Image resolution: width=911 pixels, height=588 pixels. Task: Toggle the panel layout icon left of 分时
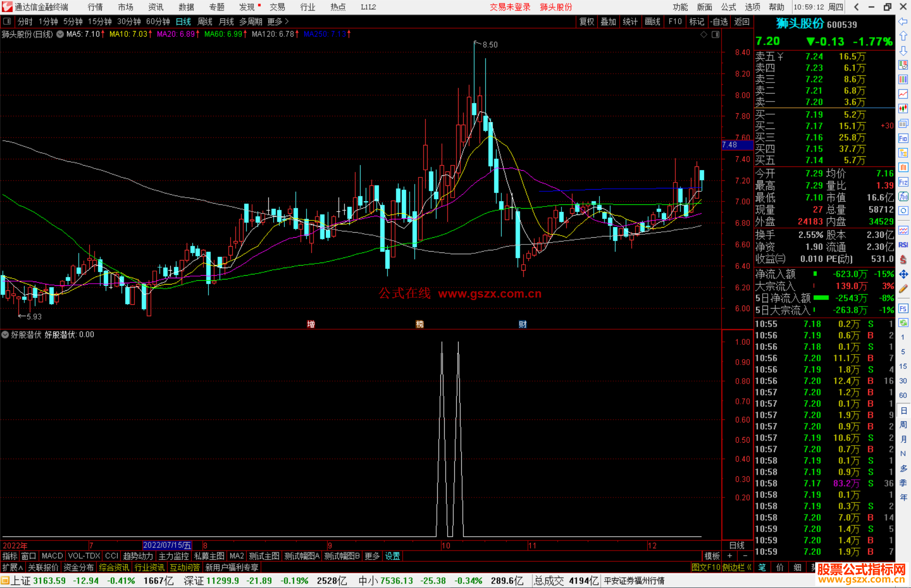pyautogui.click(x=7, y=21)
